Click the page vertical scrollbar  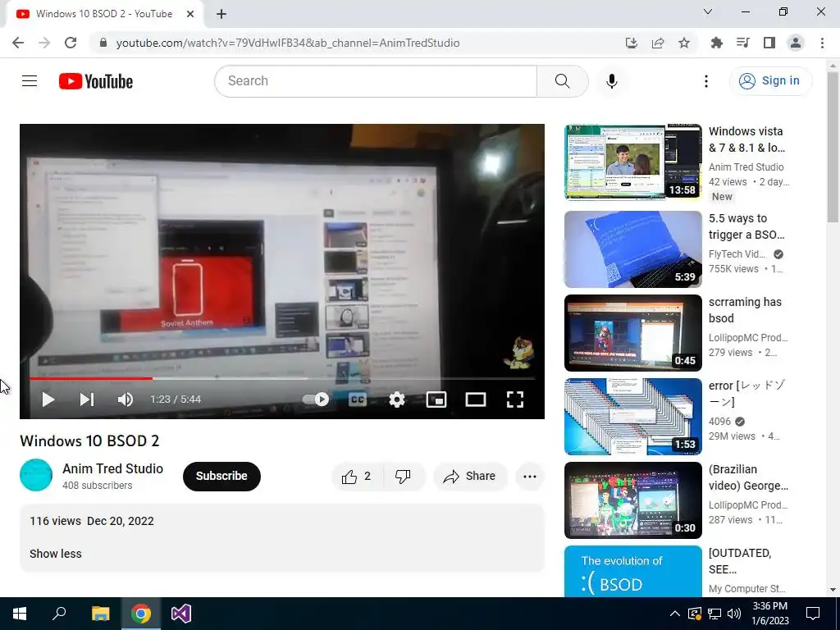[833, 148]
